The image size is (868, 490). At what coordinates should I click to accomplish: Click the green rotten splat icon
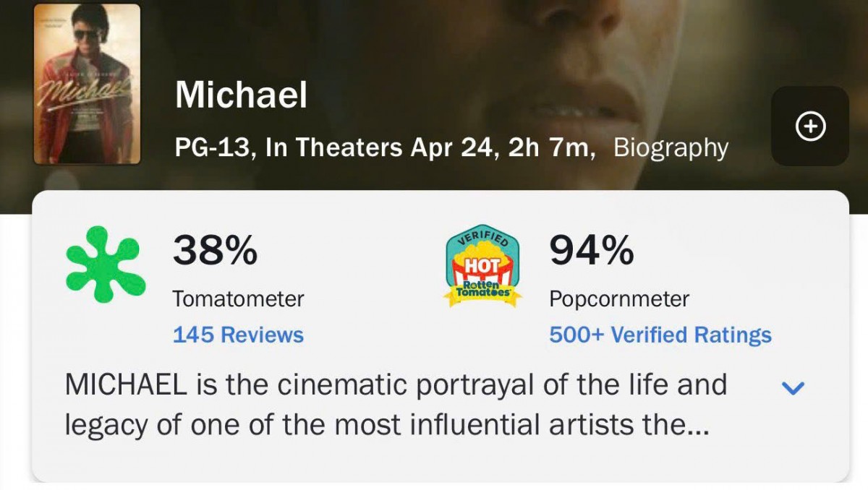tap(106, 265)
